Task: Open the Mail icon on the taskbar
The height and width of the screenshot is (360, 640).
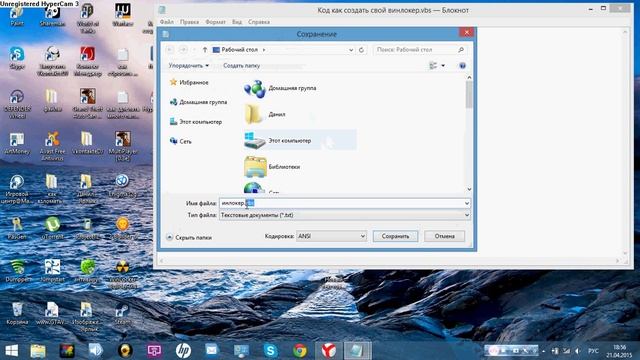Action: coord(211,351)
